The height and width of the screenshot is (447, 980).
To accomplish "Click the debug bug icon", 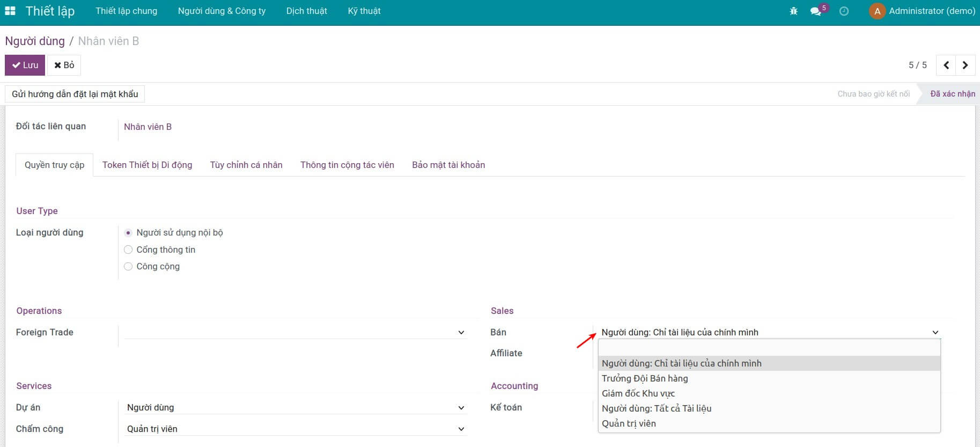I will (794, 11).
